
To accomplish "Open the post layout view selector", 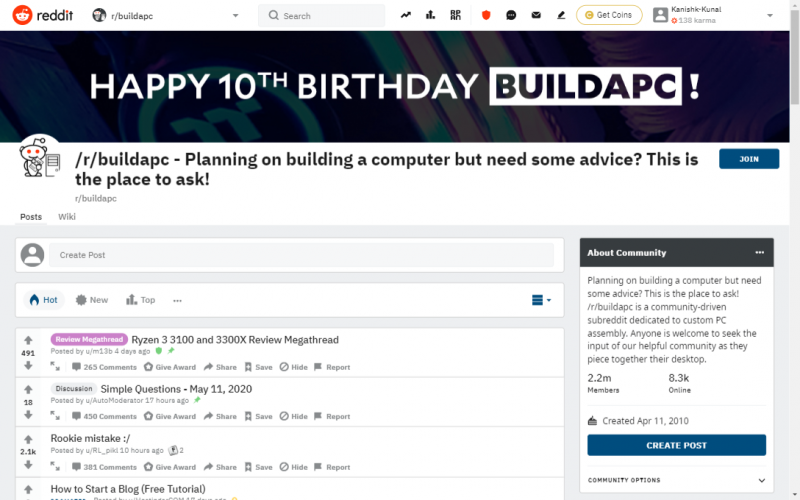I will coord(541,300).
